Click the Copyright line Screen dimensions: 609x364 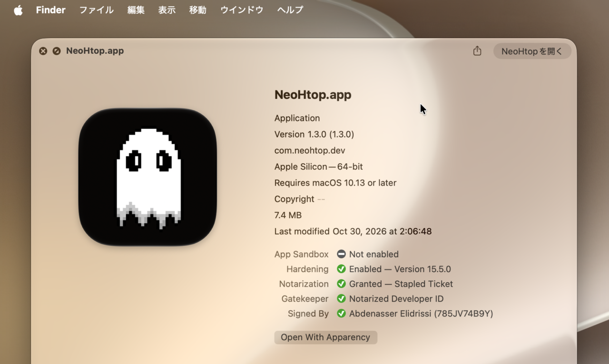(300, 199)
